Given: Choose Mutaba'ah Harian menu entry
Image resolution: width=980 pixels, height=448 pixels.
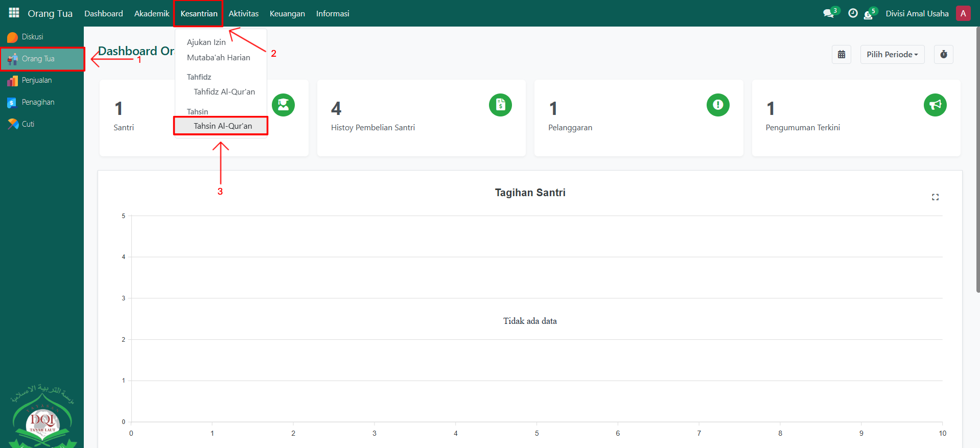Looking at the screenshot, I should [218, 58].
